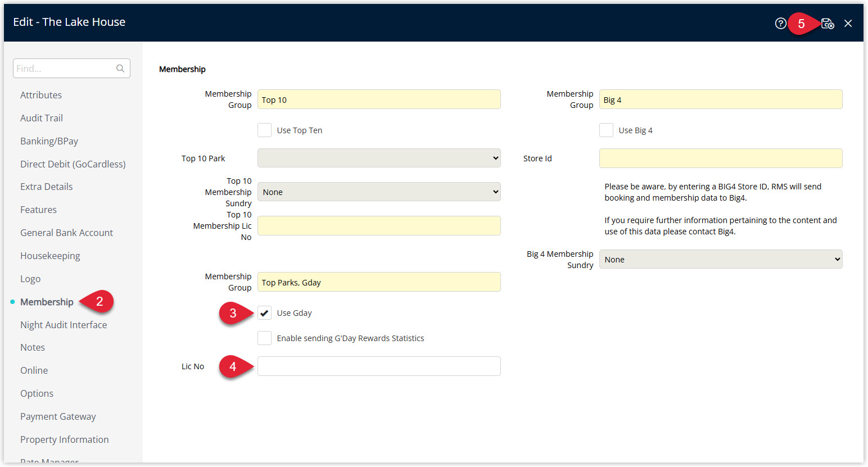Click 'Edit - The Lake House' title
This screenshot has height=467, width=868.
tap(69, 22)
